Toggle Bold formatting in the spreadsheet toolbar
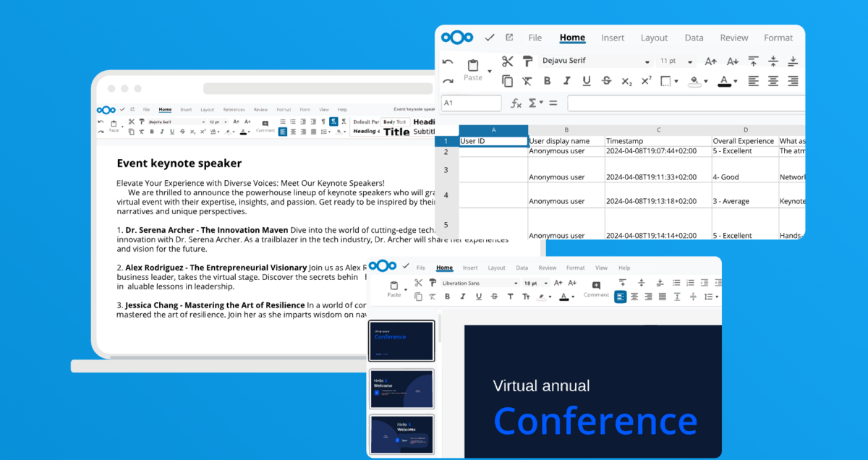Image resolution: width=868 pixels, height=460 pixels. click(548, 81)
